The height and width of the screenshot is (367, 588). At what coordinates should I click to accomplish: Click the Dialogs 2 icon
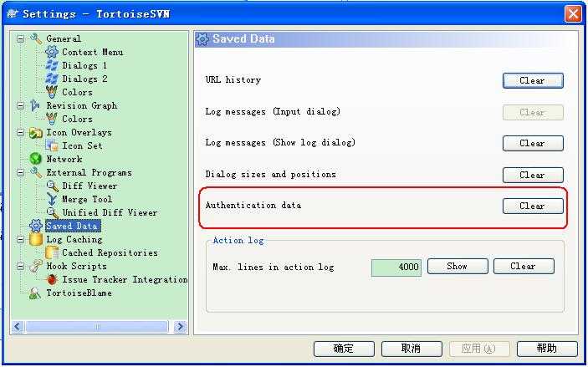tap(52, 79)
